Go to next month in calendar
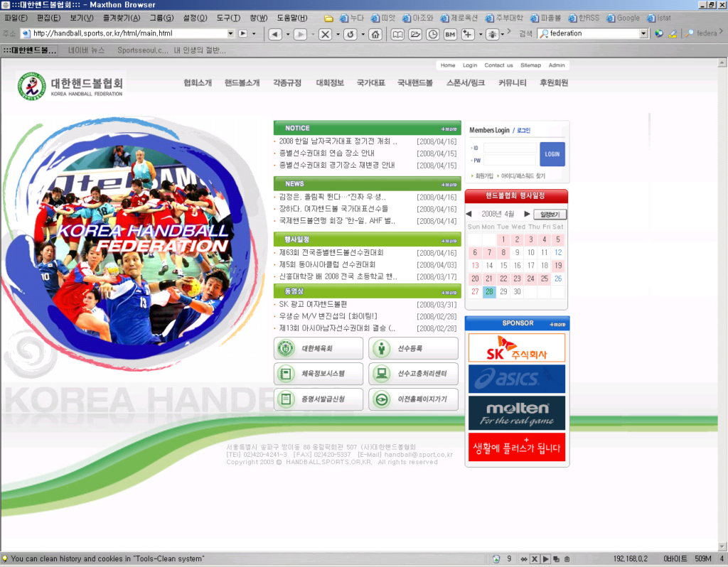This screenshot has height=567, width=728. coord(527,214)
